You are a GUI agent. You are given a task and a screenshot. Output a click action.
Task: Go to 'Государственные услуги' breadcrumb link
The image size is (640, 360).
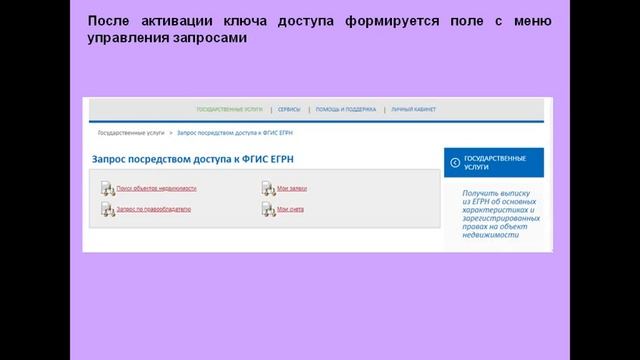pos(131,133)
